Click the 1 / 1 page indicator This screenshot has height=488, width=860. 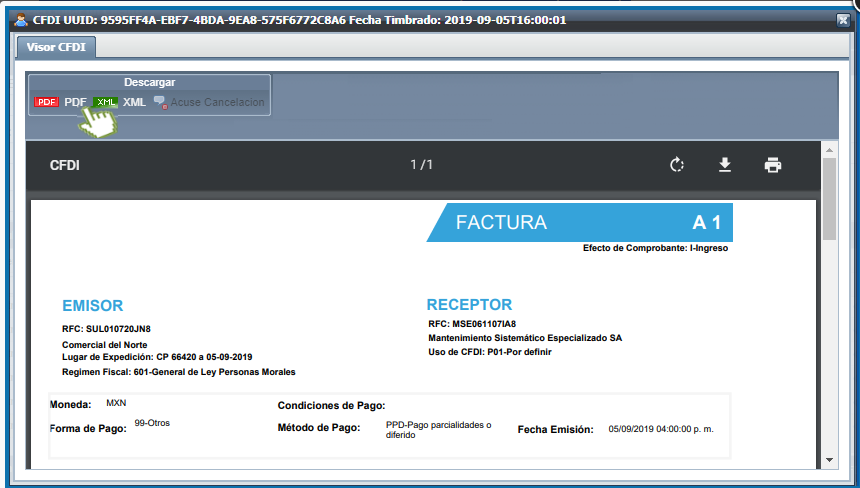tap(421, 165)
